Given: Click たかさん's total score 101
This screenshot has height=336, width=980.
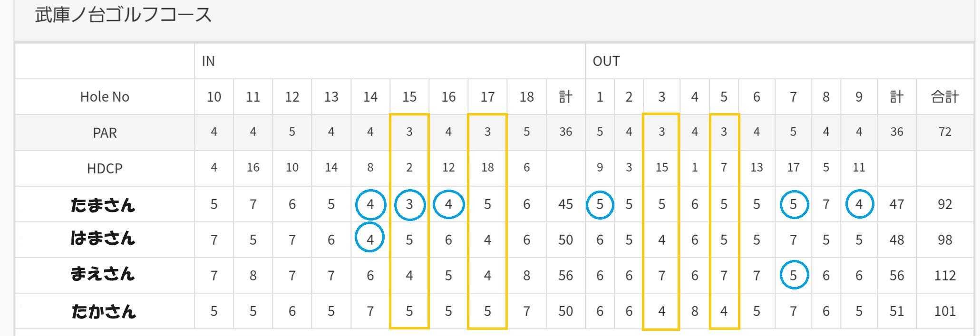Looking at the screenshot, I should coord(944,311).
